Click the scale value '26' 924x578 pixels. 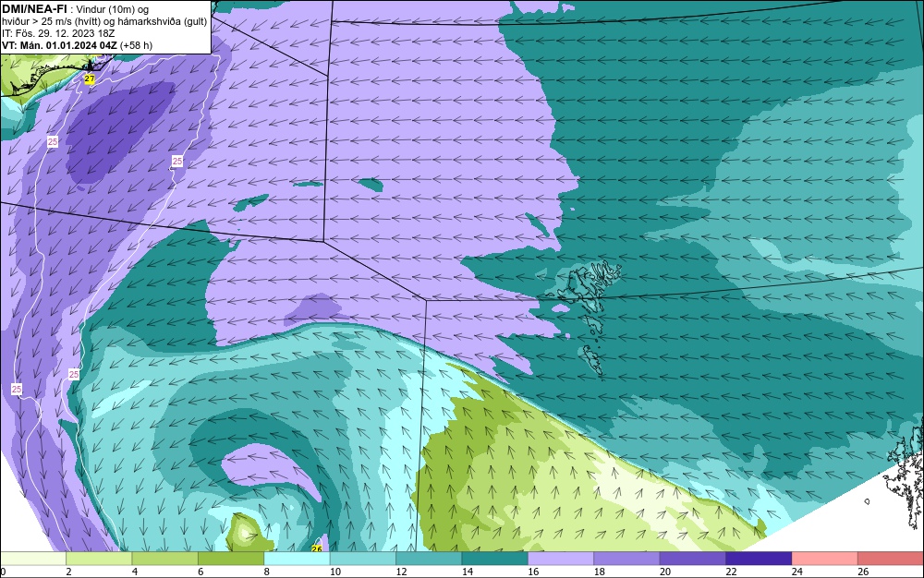(x=863, y=572)
